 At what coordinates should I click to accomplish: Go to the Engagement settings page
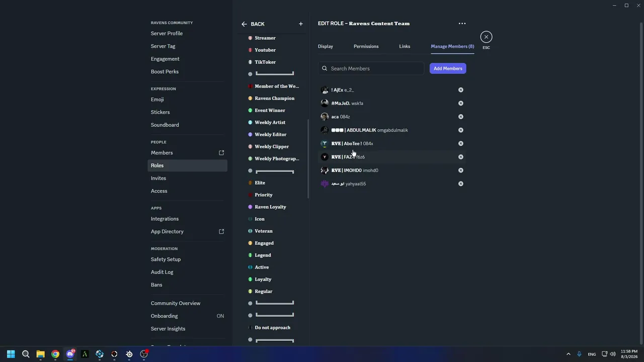point(188,59)
